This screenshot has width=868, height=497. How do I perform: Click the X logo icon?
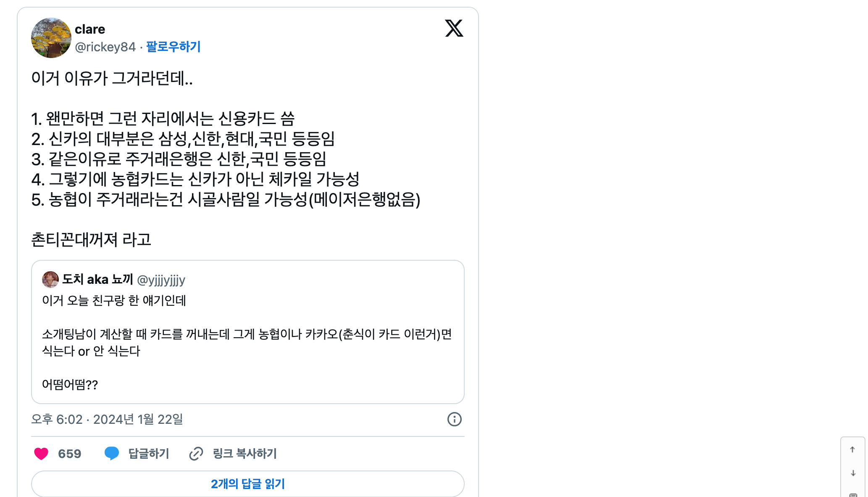pos(454,29)
